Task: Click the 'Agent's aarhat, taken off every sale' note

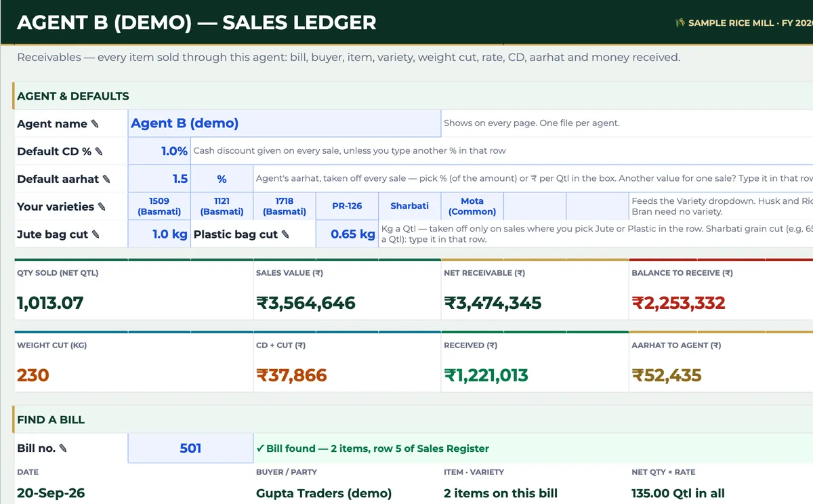Action: [x=534, y=179]
